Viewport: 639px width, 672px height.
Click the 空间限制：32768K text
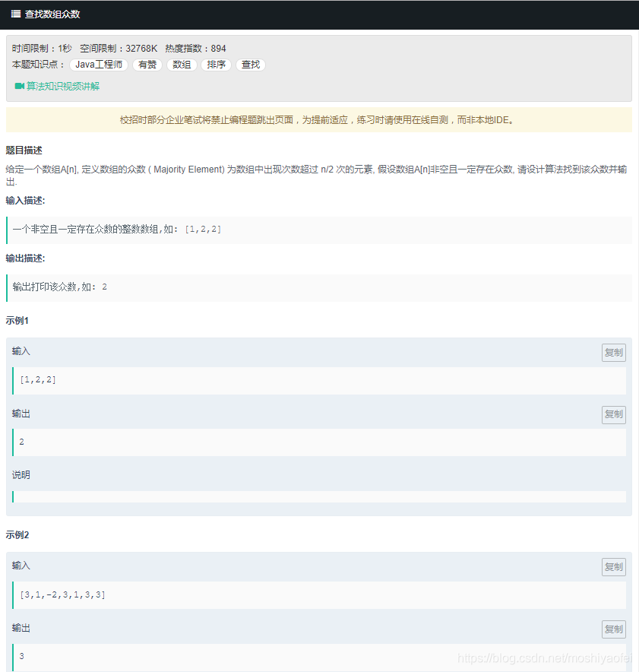(x=119, y=49)
